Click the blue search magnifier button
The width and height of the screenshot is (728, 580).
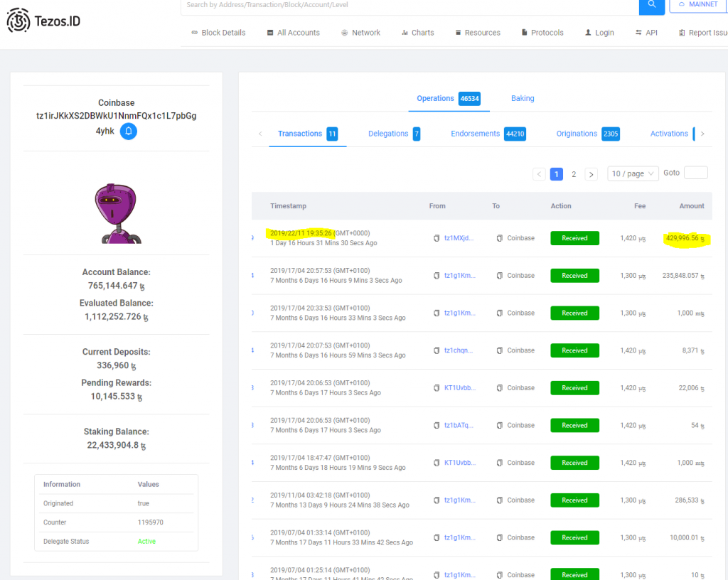click(651, 6)
